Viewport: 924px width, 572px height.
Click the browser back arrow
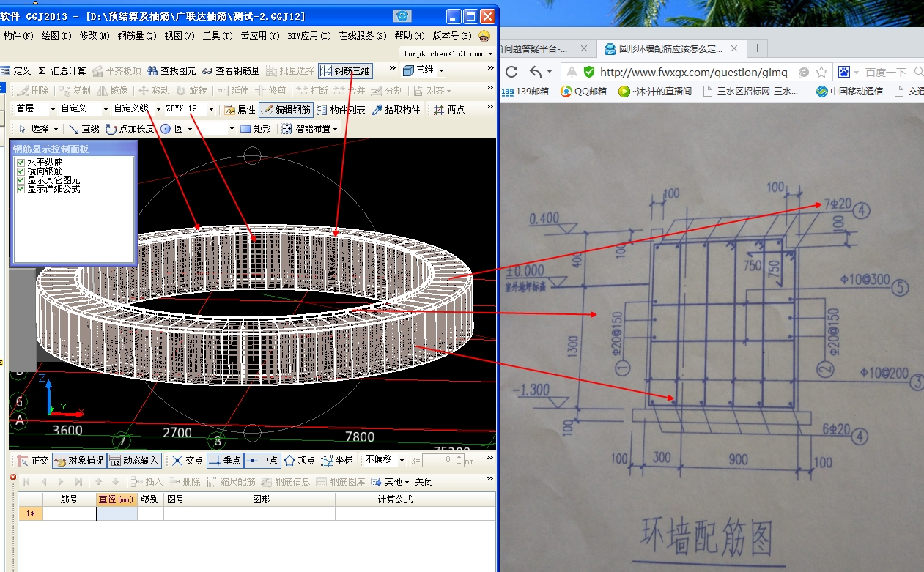[536, 72]
